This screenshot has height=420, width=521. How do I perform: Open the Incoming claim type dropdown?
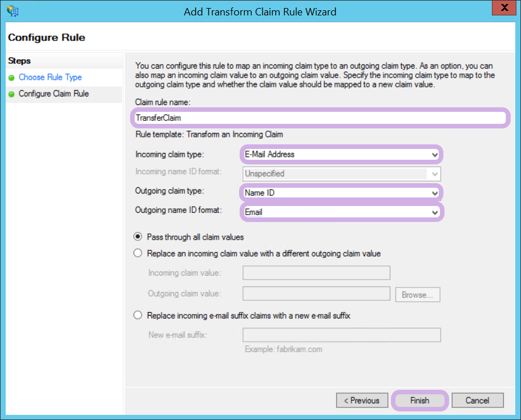click(x=341, y=154)
